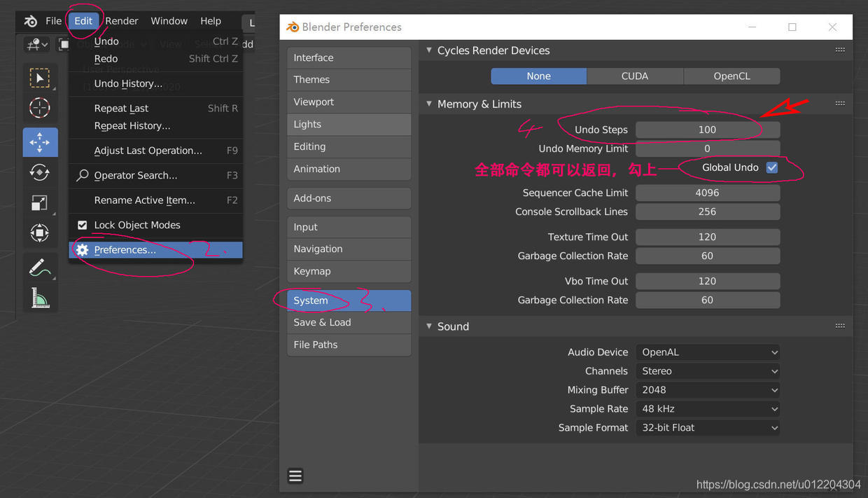Open the File Paths preferences section
The height and width of the screenshot is (498, 868).
[x=349, y=345]
